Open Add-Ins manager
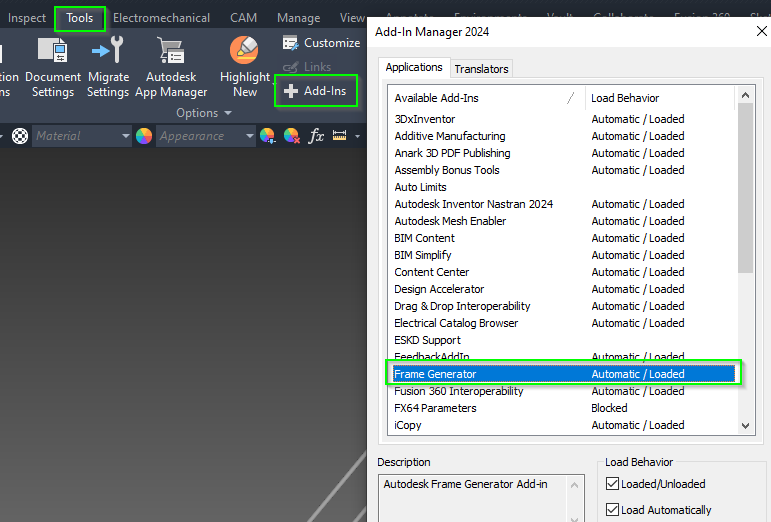Image resolution: width=771 pixels, height=522 pixels. [316, 91]
